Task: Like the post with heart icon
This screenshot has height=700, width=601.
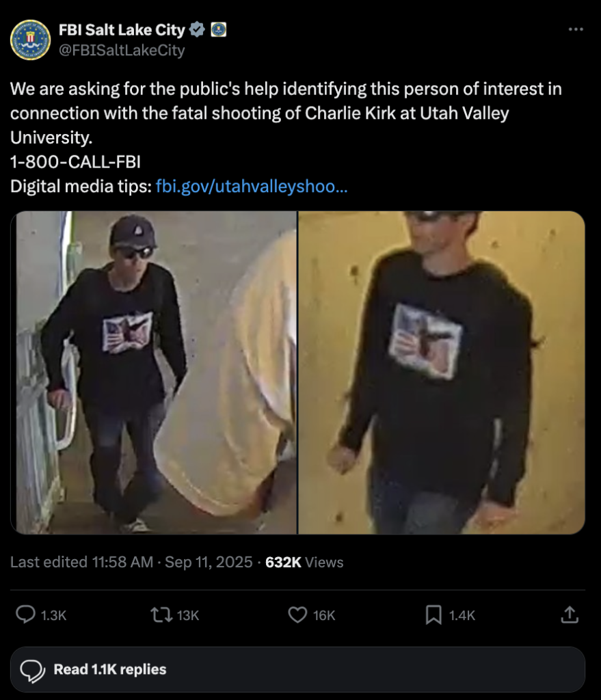Action: pos(297,615)
